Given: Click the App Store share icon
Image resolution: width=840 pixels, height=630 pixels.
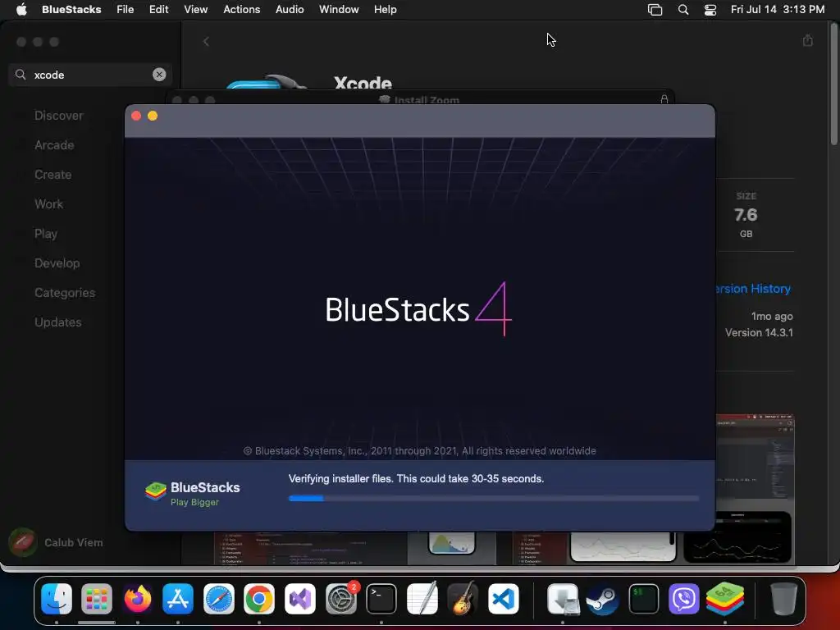Looking at the screenshot, I should [808, 41].
